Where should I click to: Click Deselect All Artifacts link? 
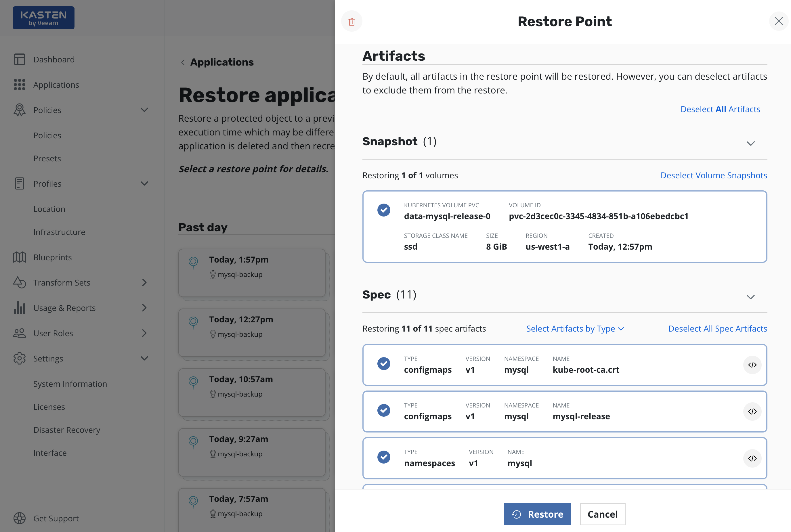[720, 109]
